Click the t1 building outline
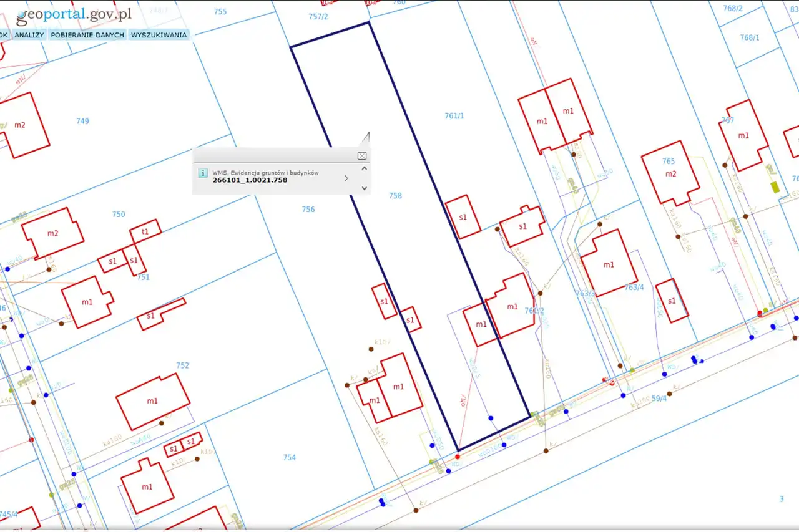The width and height of the screenshot is (799, 532). click(145, 231)
